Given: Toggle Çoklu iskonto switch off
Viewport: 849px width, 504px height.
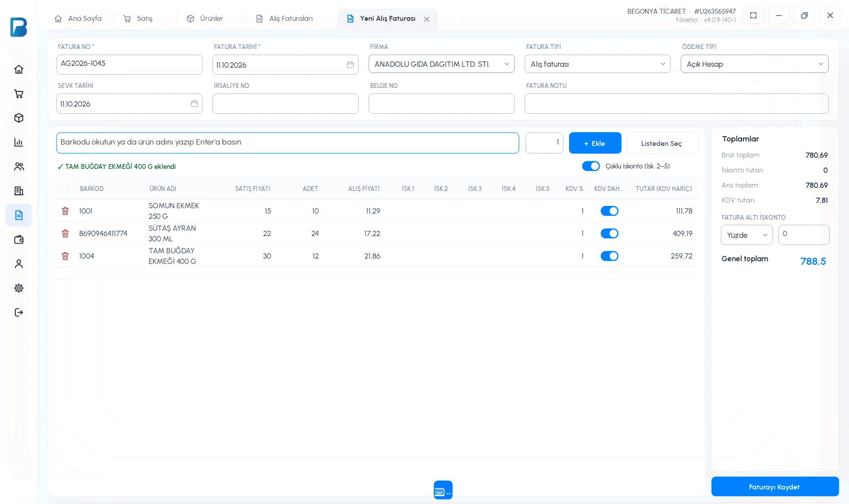Looking at the screenshot, I should pyautogui.click(x=591, y=166).
